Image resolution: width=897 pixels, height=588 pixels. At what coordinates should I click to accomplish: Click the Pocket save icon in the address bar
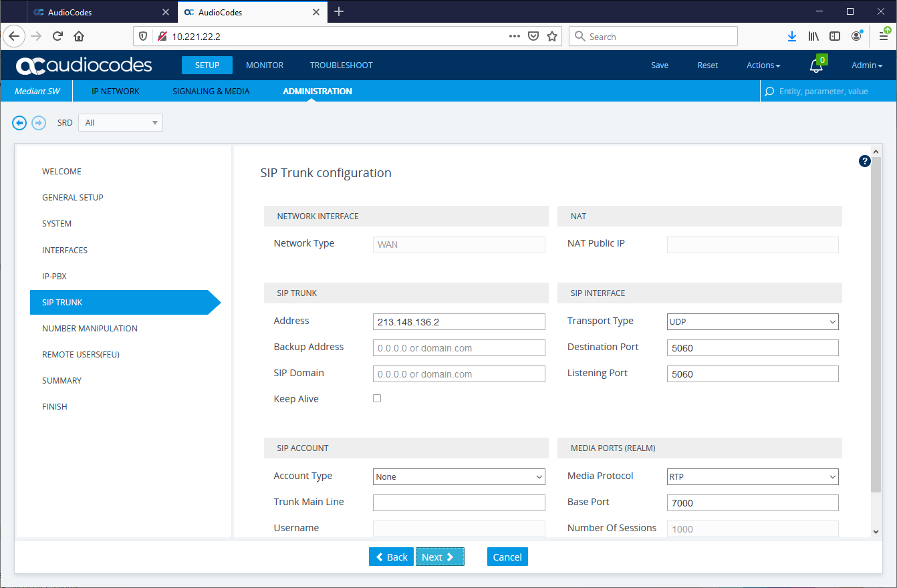533,36
